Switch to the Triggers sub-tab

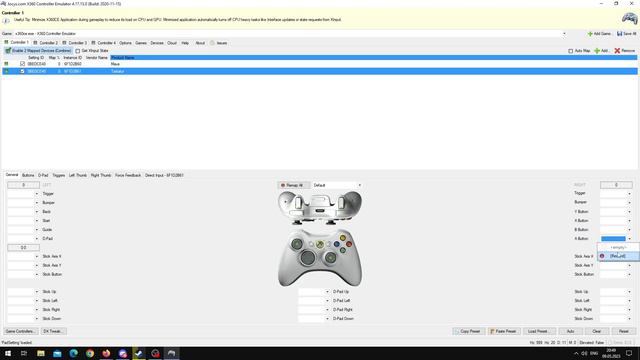tap(59, 175)
